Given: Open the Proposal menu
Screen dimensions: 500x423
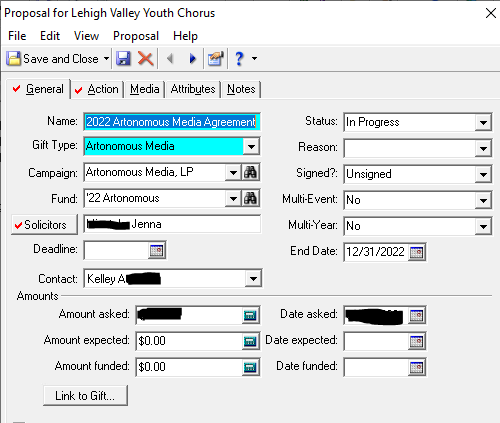Looking at the screenshot, I should (136, 36).
